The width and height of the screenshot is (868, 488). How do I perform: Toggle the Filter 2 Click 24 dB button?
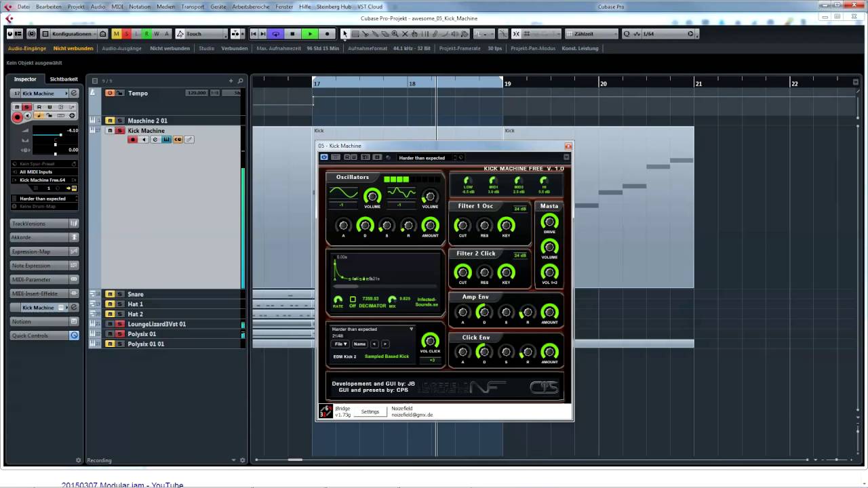coord(520,256)
